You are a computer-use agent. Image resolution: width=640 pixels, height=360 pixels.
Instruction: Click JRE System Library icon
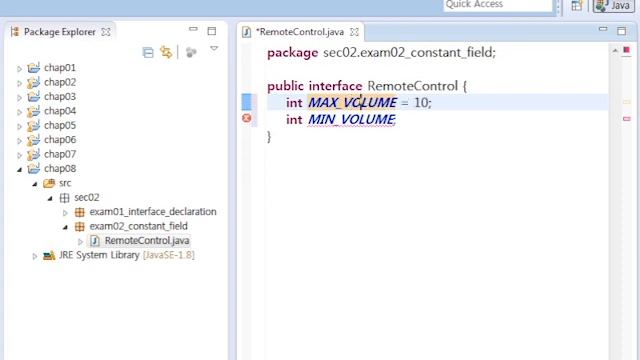click(49, 256)
